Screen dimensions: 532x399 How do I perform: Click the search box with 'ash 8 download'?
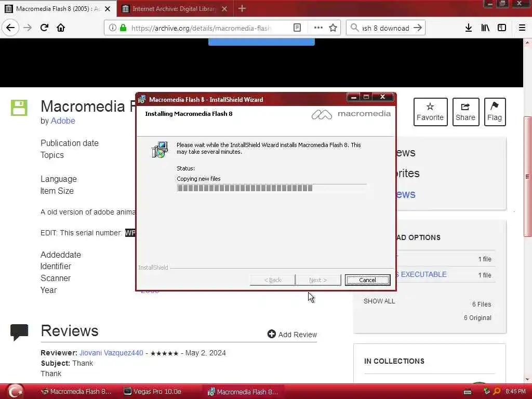386,28
